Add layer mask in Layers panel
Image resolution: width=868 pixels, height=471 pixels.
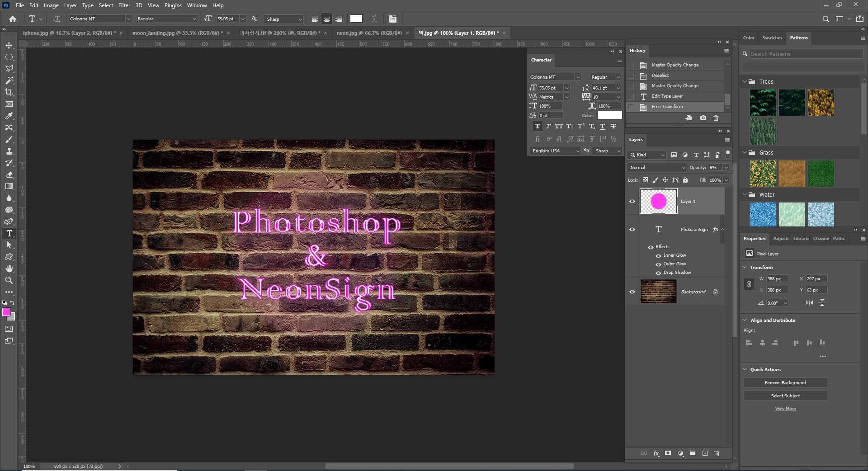[668, 453]
